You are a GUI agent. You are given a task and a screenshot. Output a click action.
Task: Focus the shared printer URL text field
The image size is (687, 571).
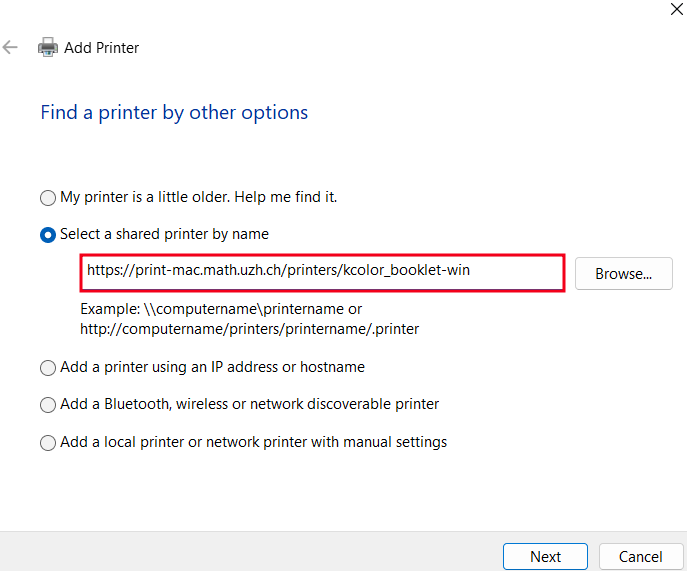[x=322, y=273]
